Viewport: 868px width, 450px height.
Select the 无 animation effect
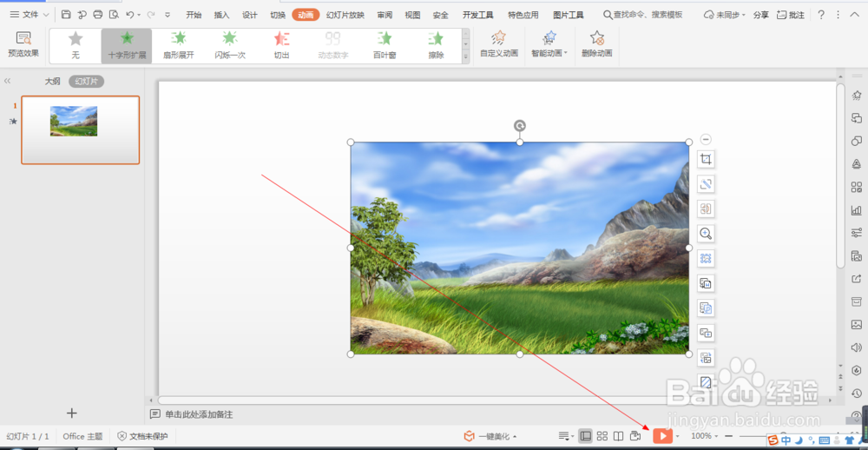pyautogui.click(x=76, y=45)
